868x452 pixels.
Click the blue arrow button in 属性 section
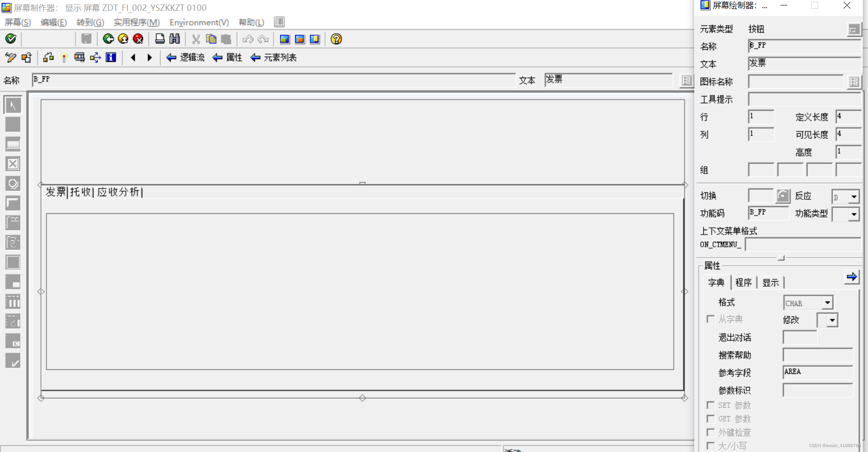(852, 277)
